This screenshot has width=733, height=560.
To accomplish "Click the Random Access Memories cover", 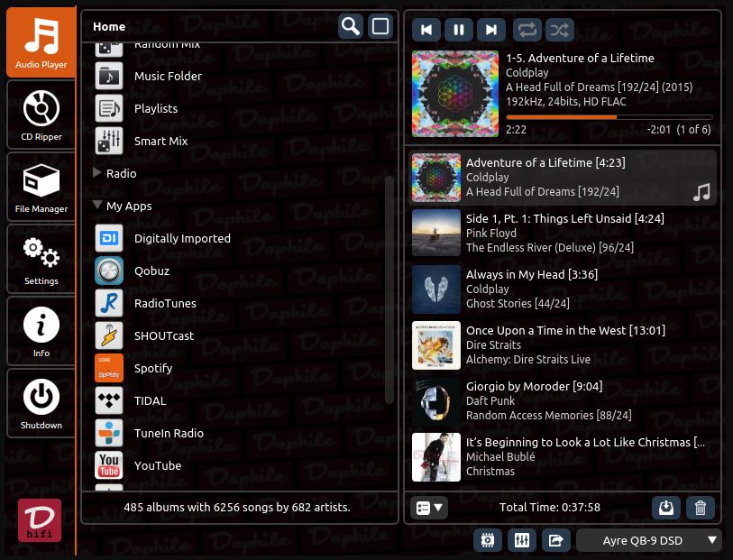I will (436, 400).
